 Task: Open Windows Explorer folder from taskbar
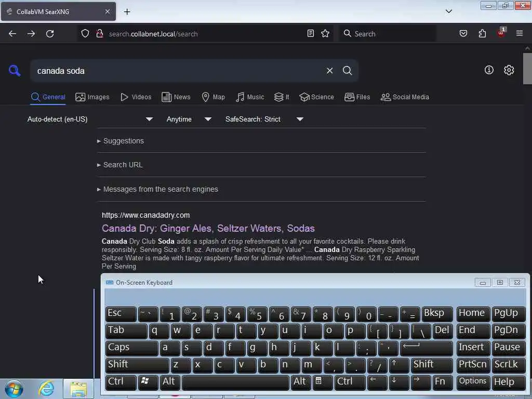click(x=78, y=389)
